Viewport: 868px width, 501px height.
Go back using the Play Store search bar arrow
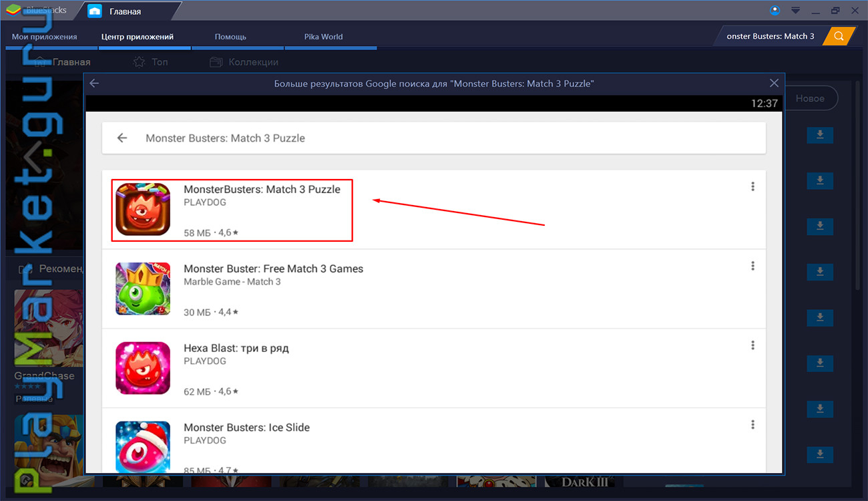[x=122, y=138]
